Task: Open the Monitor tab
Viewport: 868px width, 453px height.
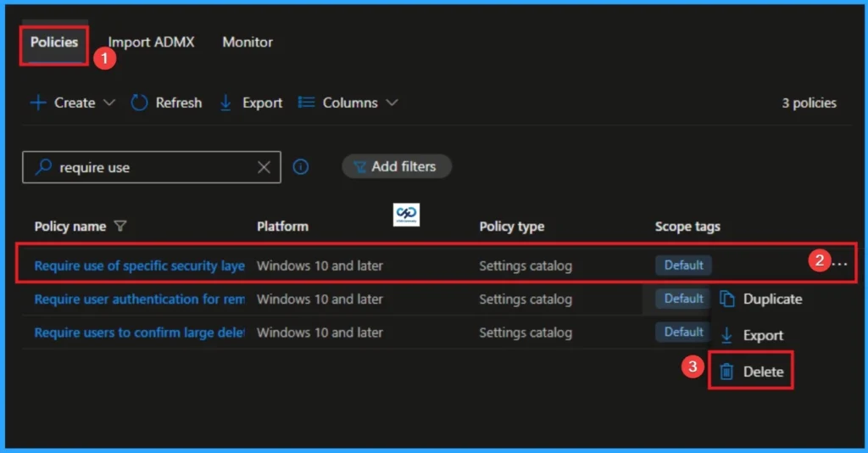Action: 248,42
